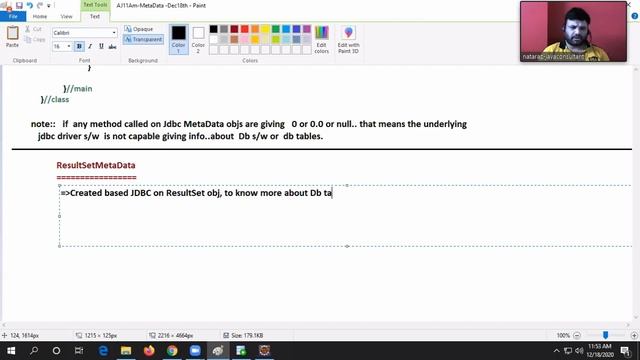Click the }//class code text
This screenshot has width=640, height=360.
(55, 100)
